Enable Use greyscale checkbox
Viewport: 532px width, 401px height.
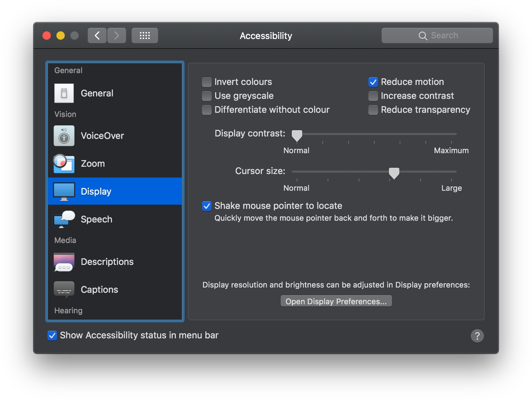pos(207,96)
